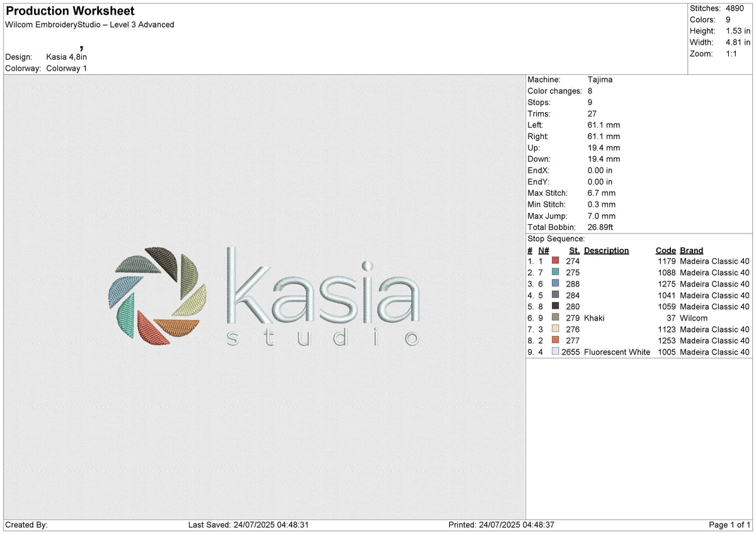Select the dark brown swatch coded 1059

(x=555, y=306)
